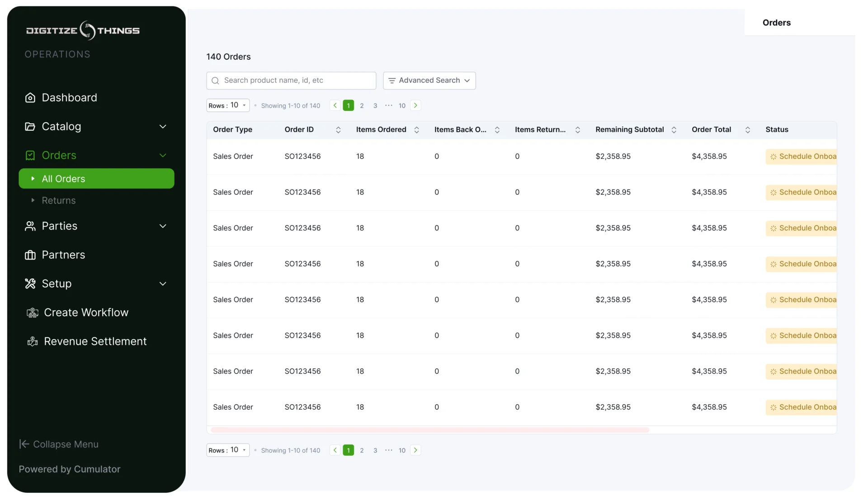Go to page 2 in top pagination
Screen dimensions: 868x501
(x=362, y=105)
